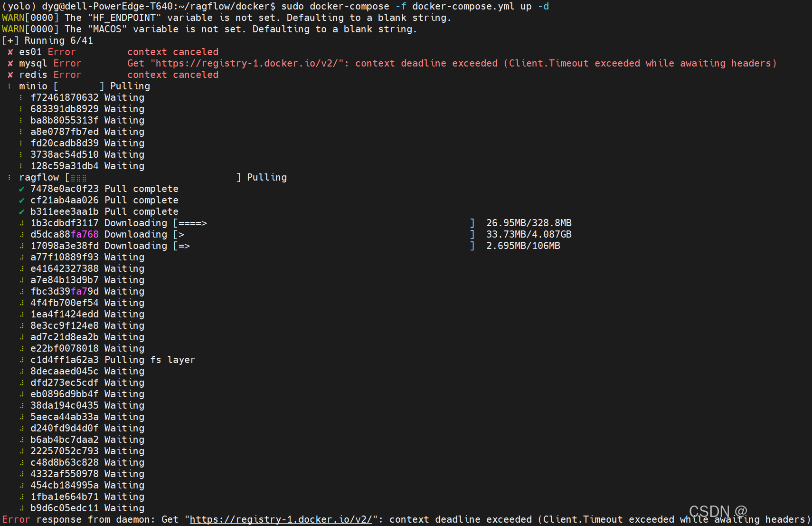This screenshot has height=526, width=812.
Task: Click green checkmark next to 7478e0ac0f23
Action: point(22,189)
